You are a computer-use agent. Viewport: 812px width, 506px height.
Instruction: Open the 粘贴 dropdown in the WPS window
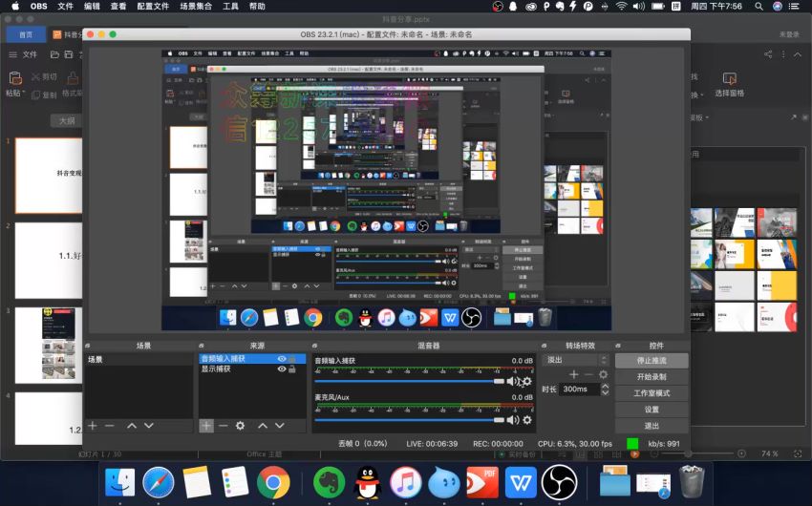[x=15, y=94]
